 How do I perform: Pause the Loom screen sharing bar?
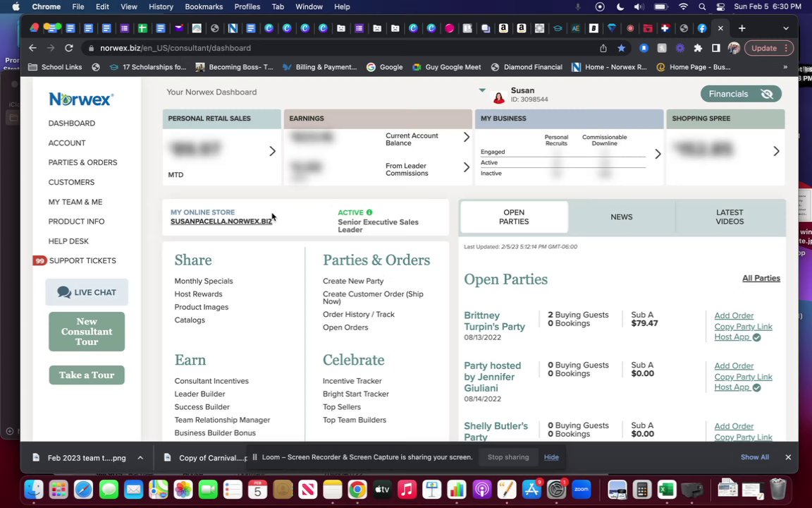coord(254,457)
